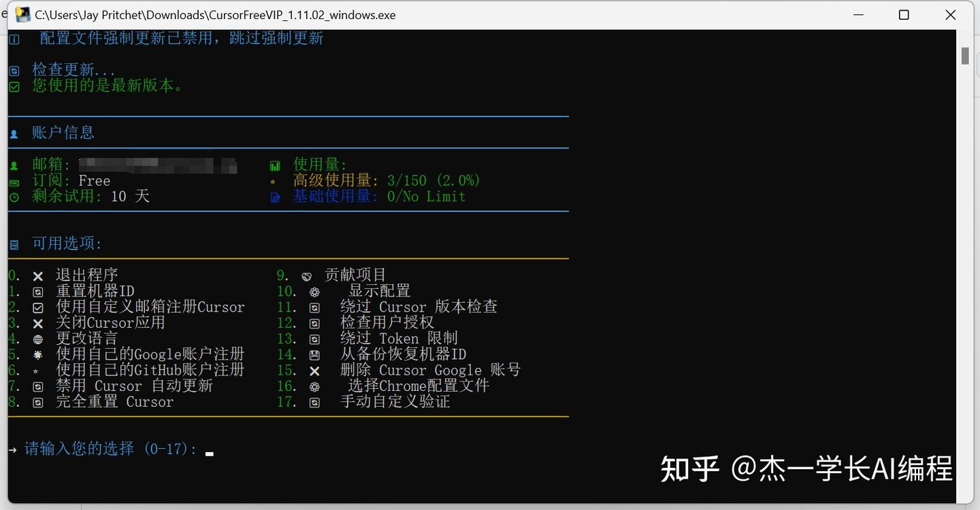Click the X icon beside 删除 Cursor Google 账号
The image size is (980, 510).
(314, 370)
